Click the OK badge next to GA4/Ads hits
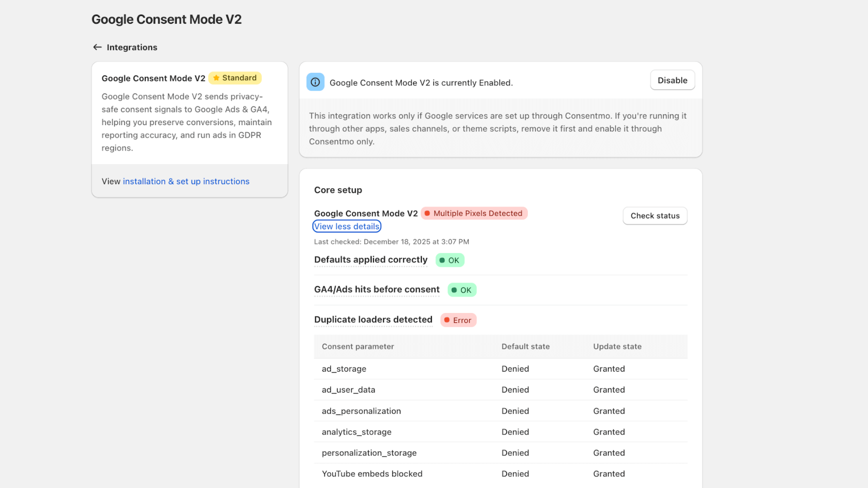The width and height of the screenshot is (868, 488). 462,289
